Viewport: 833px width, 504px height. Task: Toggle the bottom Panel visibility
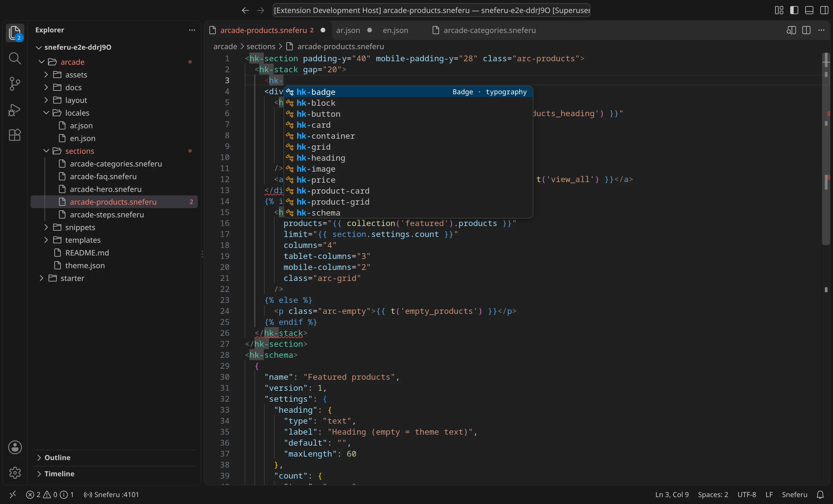pyautogui.click(x=809, y=10)
